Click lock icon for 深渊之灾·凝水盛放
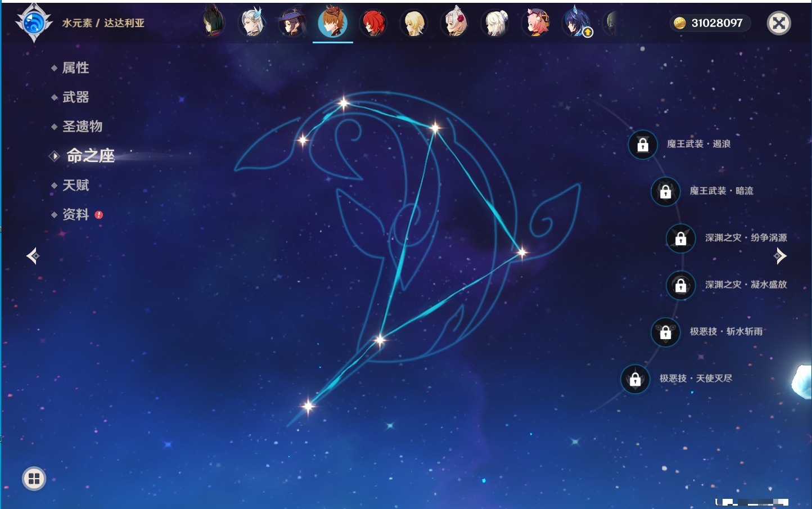 [680, 285]
